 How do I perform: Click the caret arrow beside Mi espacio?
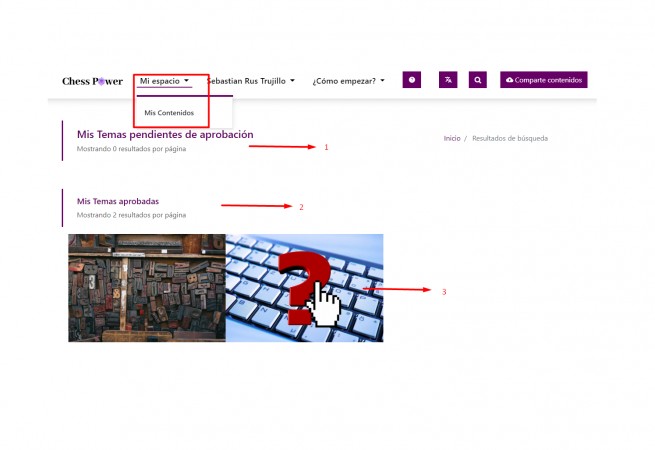187,80
